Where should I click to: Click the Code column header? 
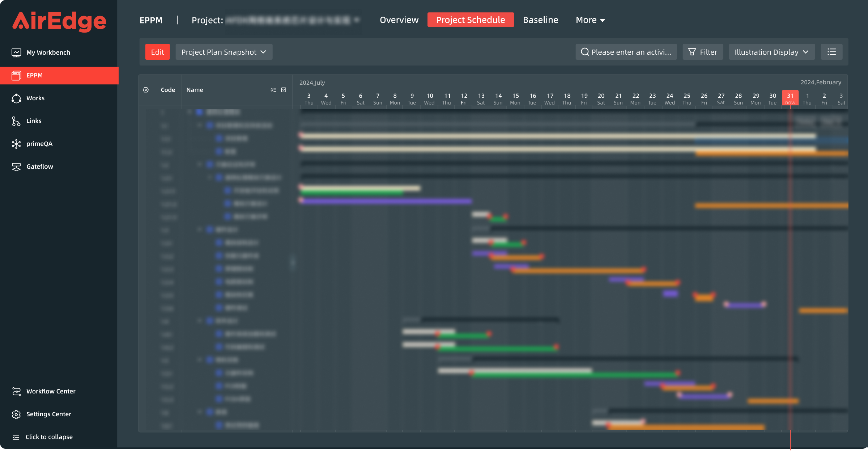click(x=168, y=90)
